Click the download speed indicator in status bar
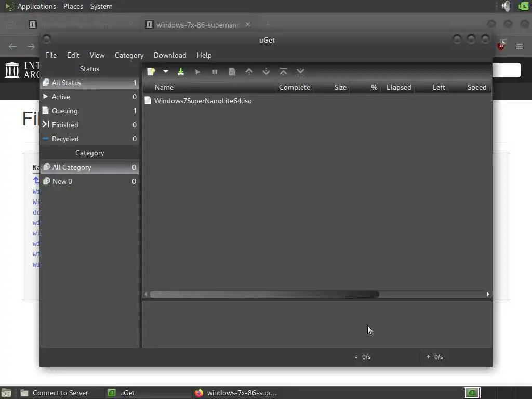This screenshot has height=399, width=532. point(362,357)
